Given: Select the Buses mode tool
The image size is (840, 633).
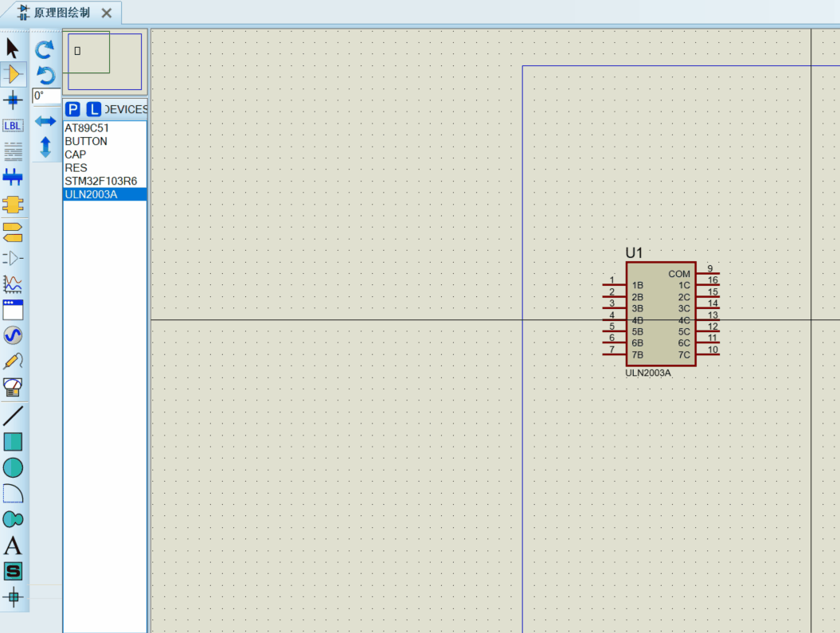Looking at the screenshot, I should (13, 177).
